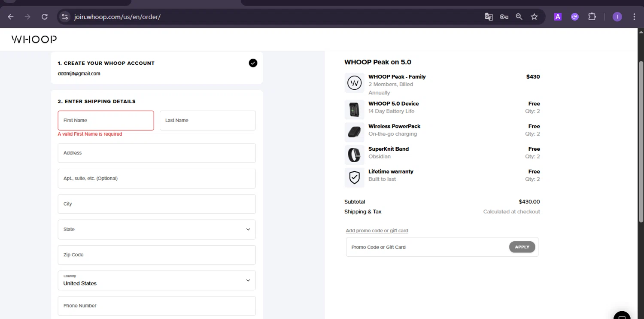Open the Chrome profile avatar

tap(617, 17)
